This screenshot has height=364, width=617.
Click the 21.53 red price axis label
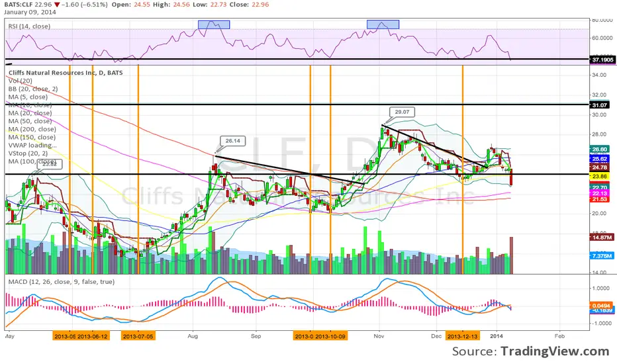point(600,199)
